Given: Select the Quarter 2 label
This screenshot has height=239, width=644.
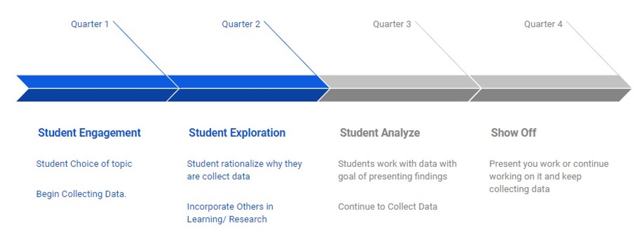Looking at the screenshot, I should (x=241, y=24).
